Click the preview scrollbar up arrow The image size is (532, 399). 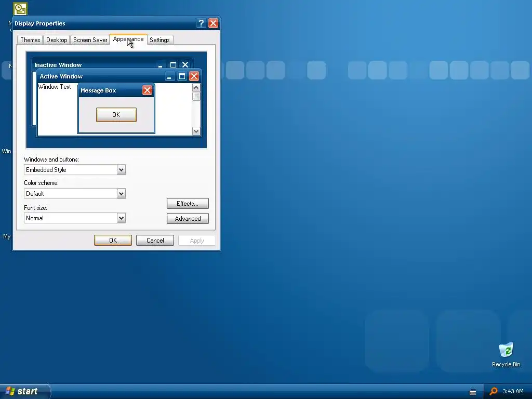point(196,87)
